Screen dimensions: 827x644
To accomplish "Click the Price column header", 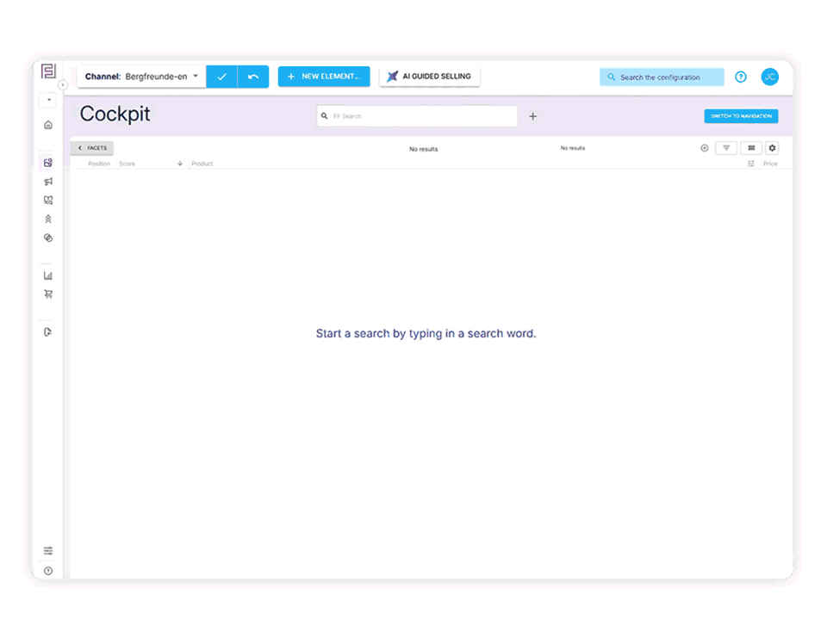I will [x=770, y=164].
